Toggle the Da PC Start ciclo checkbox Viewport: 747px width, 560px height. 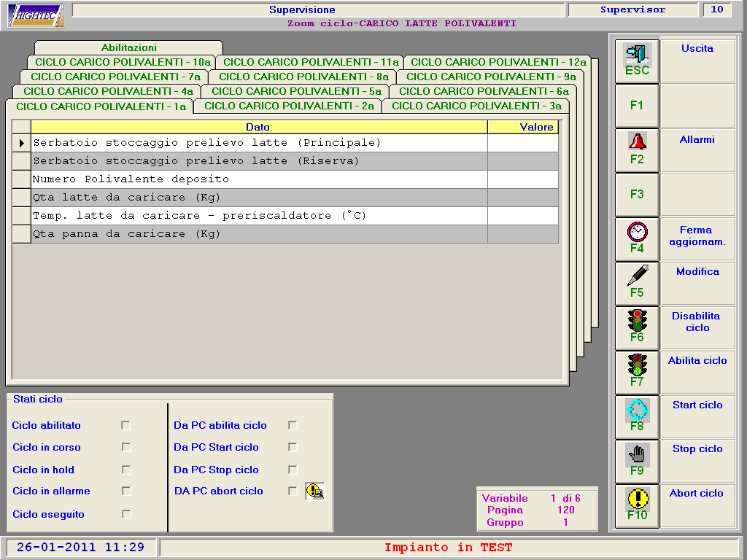(293, 447)
